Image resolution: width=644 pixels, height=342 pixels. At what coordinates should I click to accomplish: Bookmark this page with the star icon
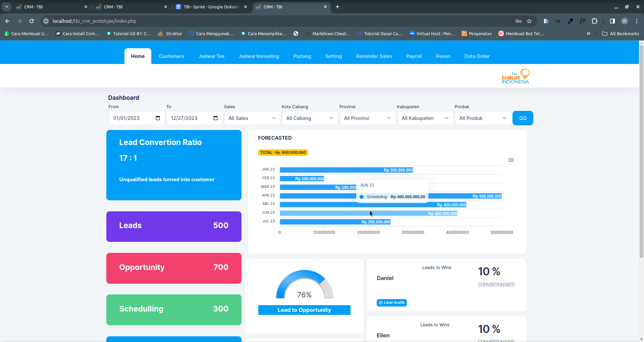(529, 21)
